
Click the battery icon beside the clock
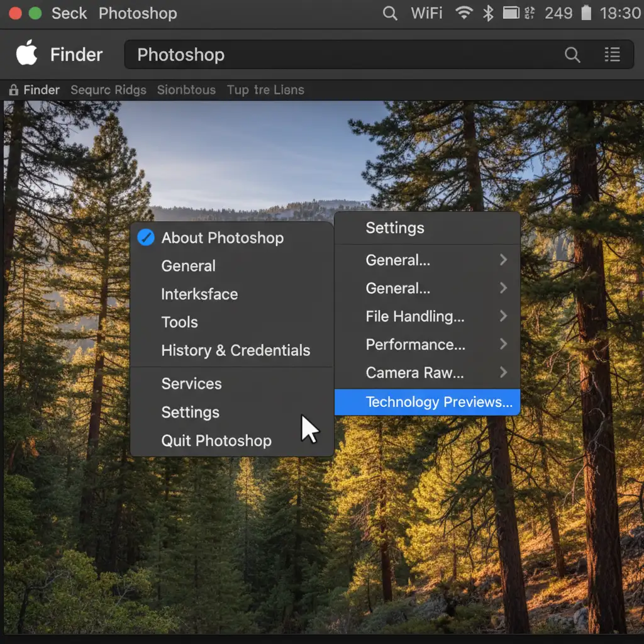pyautogui.click(x=586, y=13)
